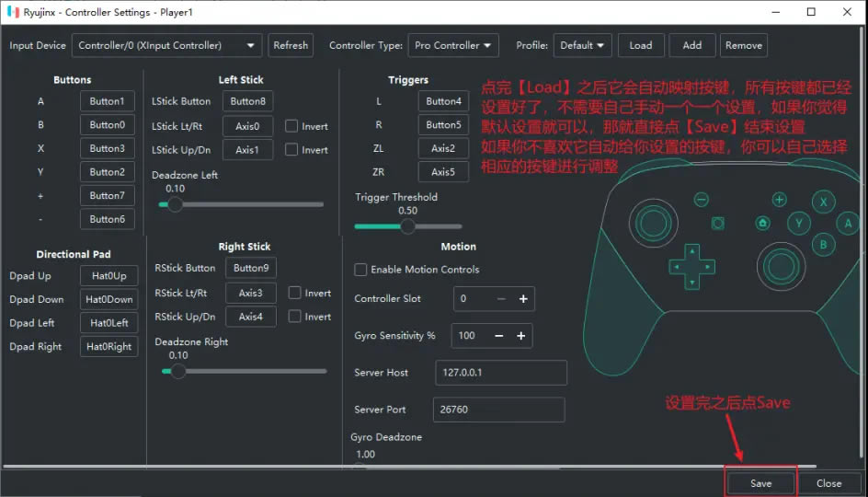Image resolution: width=868 pixels, height=497 pixels.
Task: Click the B button on controller image
Action: [823, 245]
